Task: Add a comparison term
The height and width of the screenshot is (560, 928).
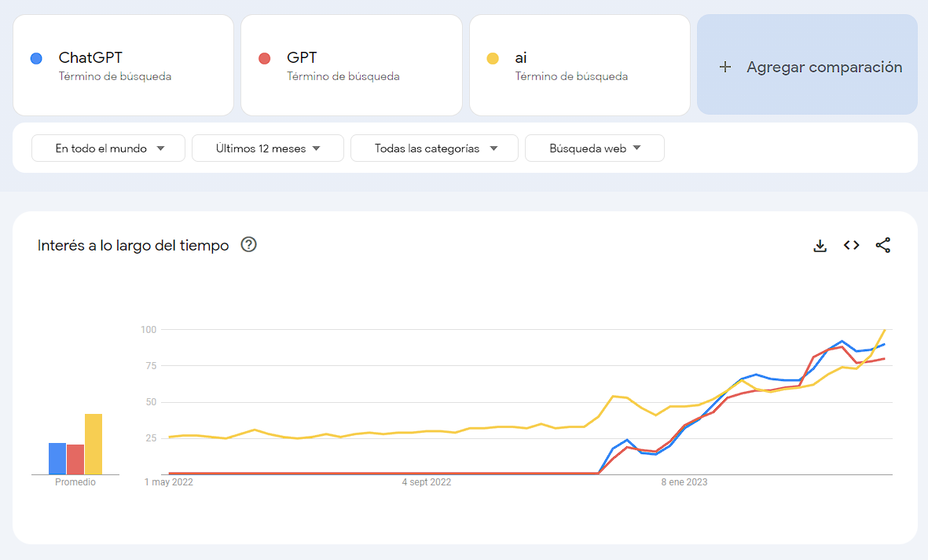Action: coord(807,64)
